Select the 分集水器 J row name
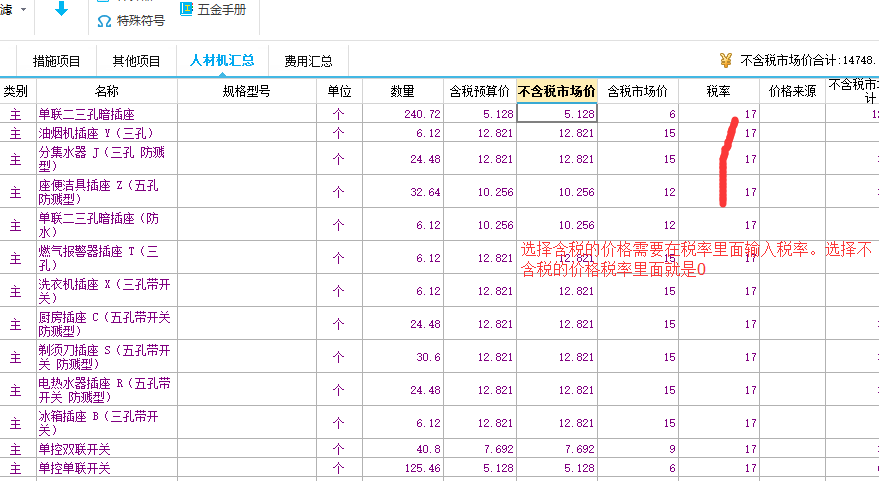This screenshot has height=481, width=879. pyautogui.click(x=107, y=159)
